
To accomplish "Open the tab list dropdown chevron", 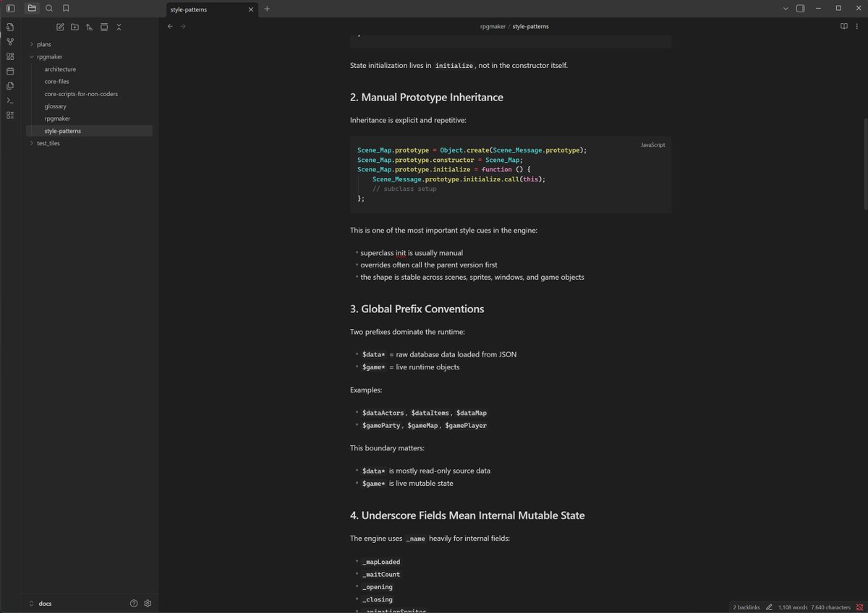I will [786, 9].
